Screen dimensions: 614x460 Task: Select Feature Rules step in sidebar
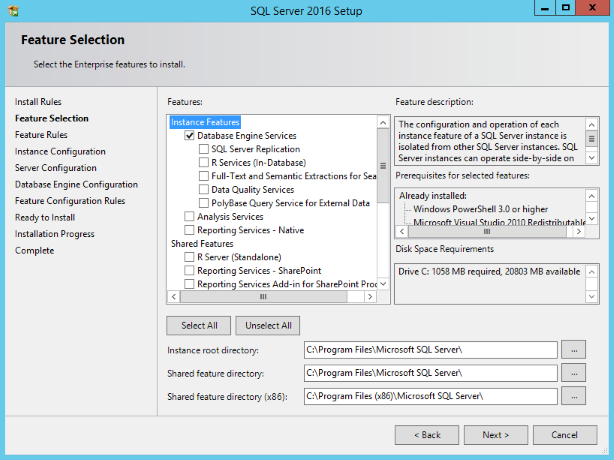(41, 135)
